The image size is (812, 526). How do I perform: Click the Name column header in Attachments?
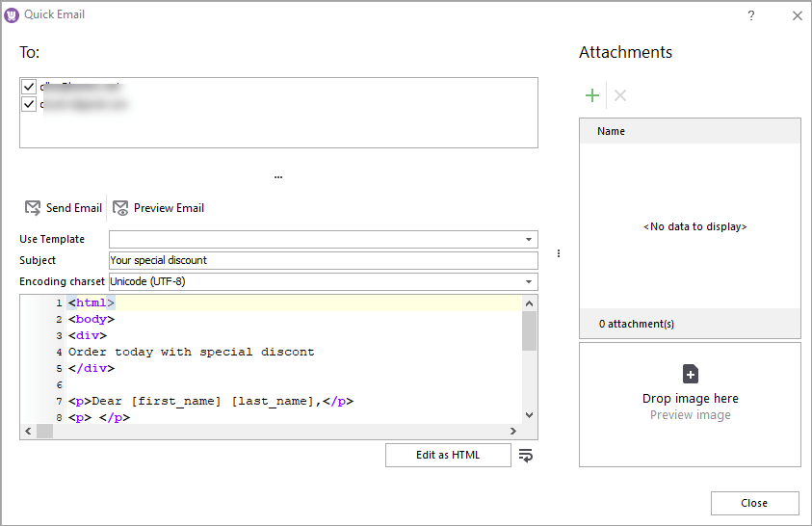611,131
